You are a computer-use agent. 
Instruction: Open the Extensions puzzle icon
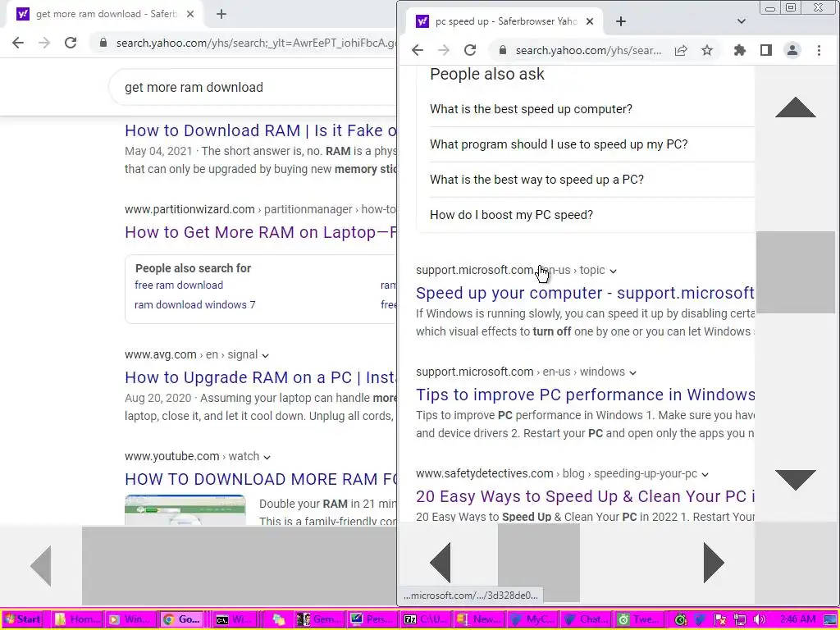click(x=740, y=50)
